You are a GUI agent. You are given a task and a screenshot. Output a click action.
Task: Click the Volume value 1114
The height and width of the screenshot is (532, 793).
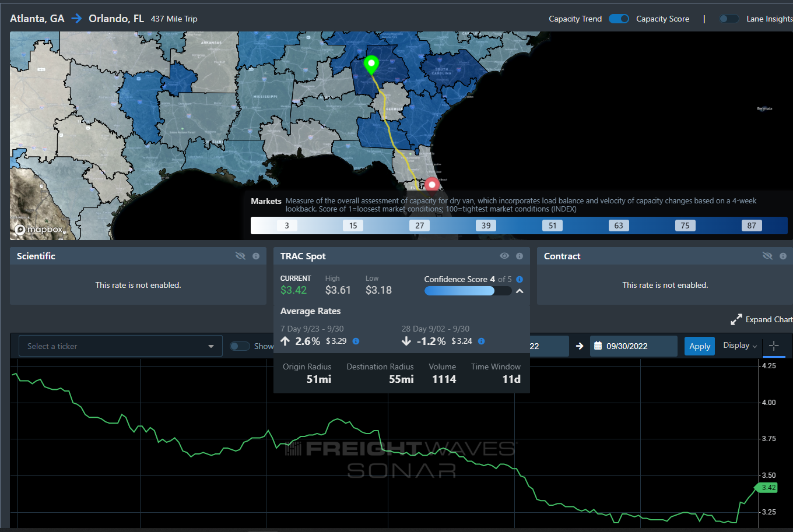pos(444,379)
